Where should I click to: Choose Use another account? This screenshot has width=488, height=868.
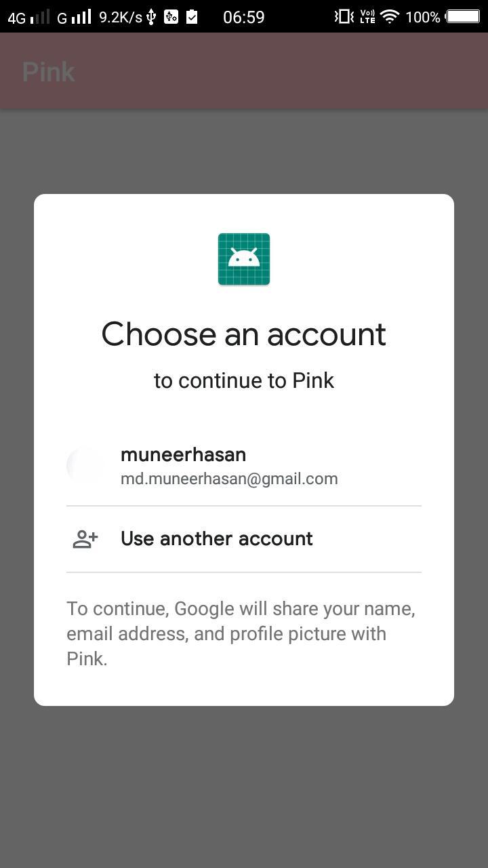[244, 539]
